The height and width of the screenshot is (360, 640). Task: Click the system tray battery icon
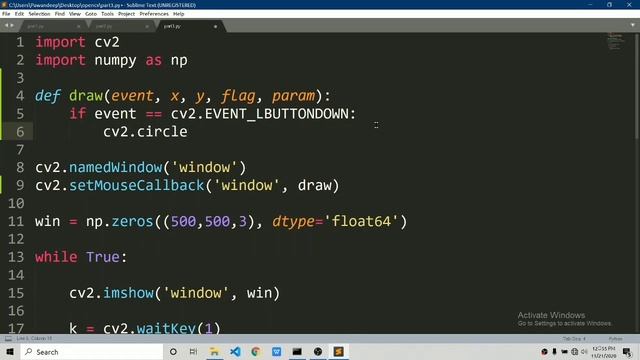(564, 352)
